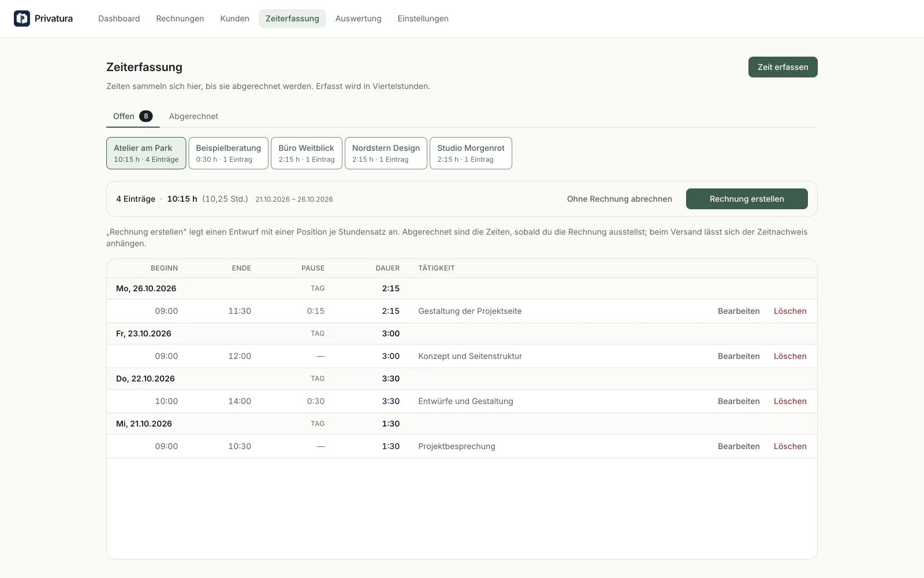Open Einstellungen from the nav bar

[x=423, y=18]
